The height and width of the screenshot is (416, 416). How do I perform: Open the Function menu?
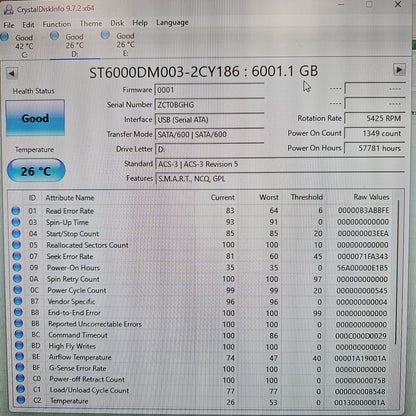[x=57, y=24]
